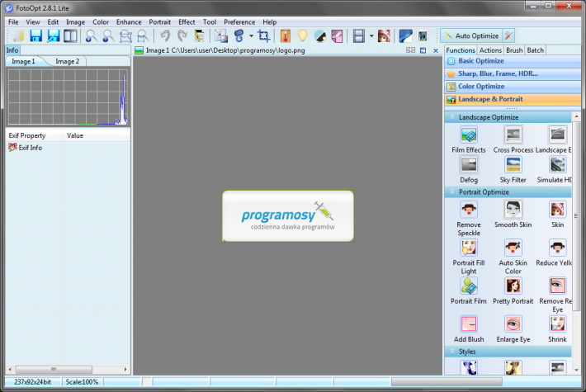Apply the Sky Filter
586x392 pixels.
click(513, 170)
